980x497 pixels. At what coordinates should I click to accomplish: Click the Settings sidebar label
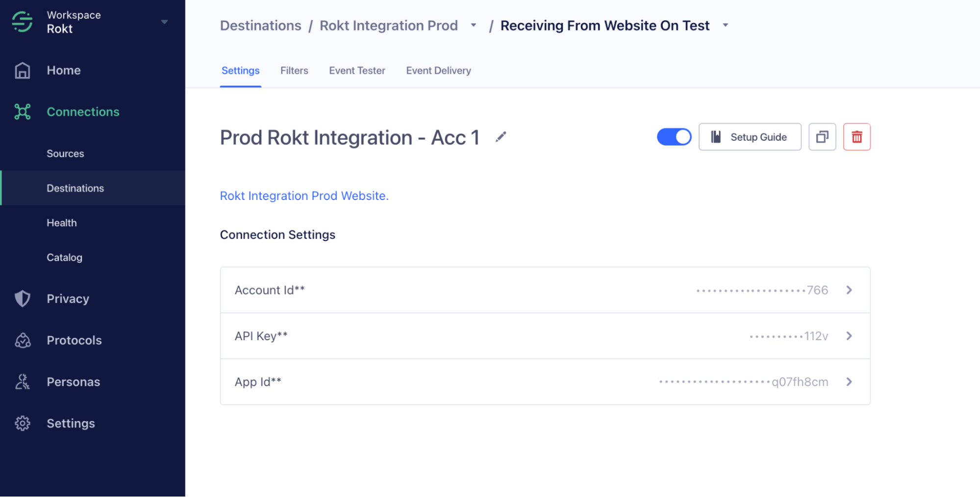71,423
